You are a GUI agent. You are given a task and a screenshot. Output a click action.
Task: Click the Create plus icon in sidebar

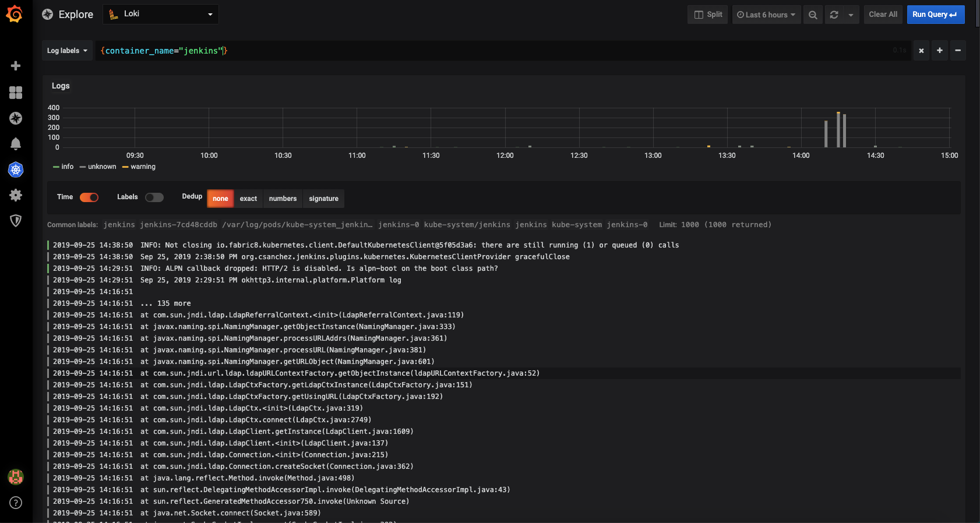[x=16, y=66]
